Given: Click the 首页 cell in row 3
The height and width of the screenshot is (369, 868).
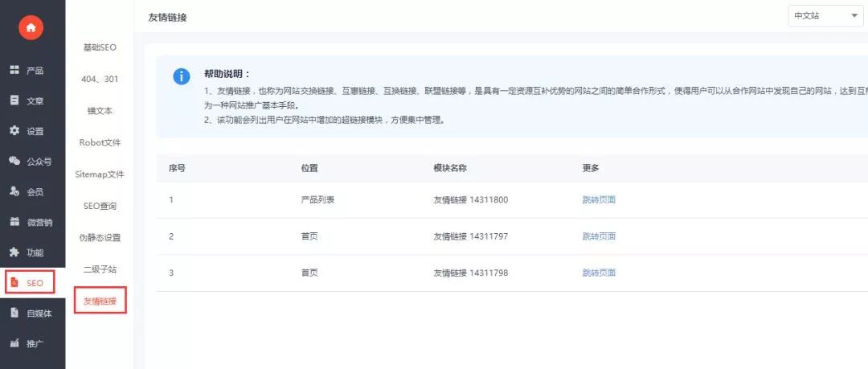Looking at the screenshot, I should click(x=309, y=273).
